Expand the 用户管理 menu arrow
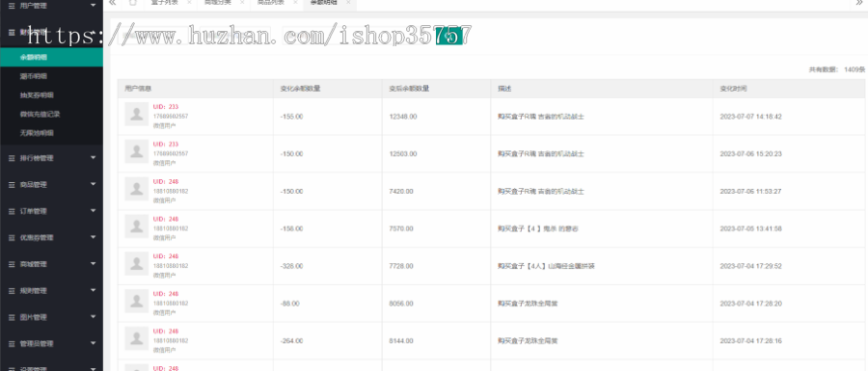This screenshot has width=868, height=371. click(x=93, y=6)
